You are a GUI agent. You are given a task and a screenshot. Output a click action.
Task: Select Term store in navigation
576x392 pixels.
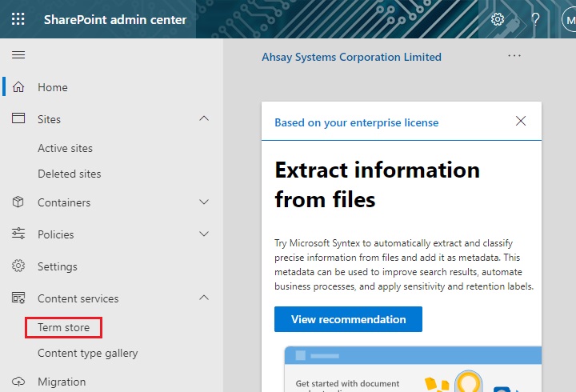pos(63,327)
